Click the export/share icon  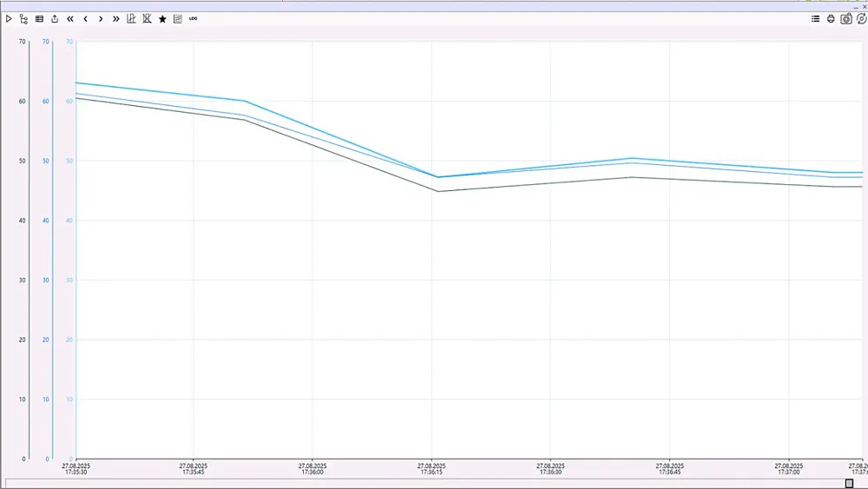pos(55,18)
